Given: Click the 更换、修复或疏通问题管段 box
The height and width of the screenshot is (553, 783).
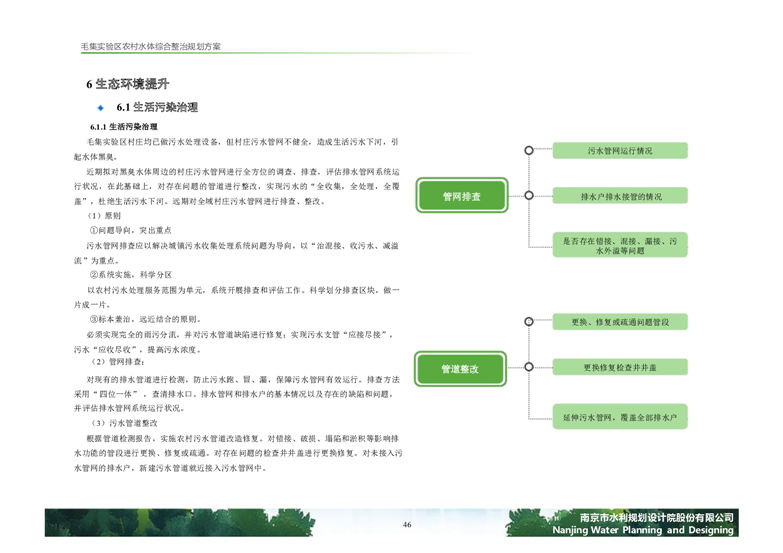Looking at the screenshot, I should 620,322.
